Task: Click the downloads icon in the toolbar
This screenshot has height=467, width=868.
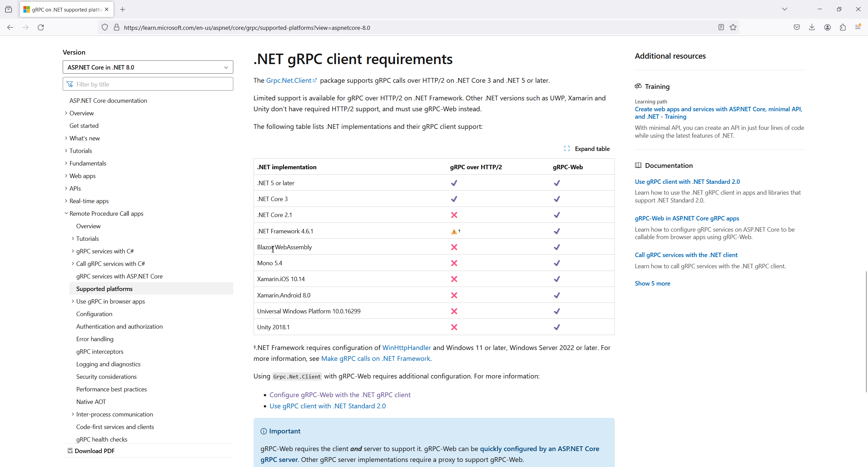Action: (812, 27)
